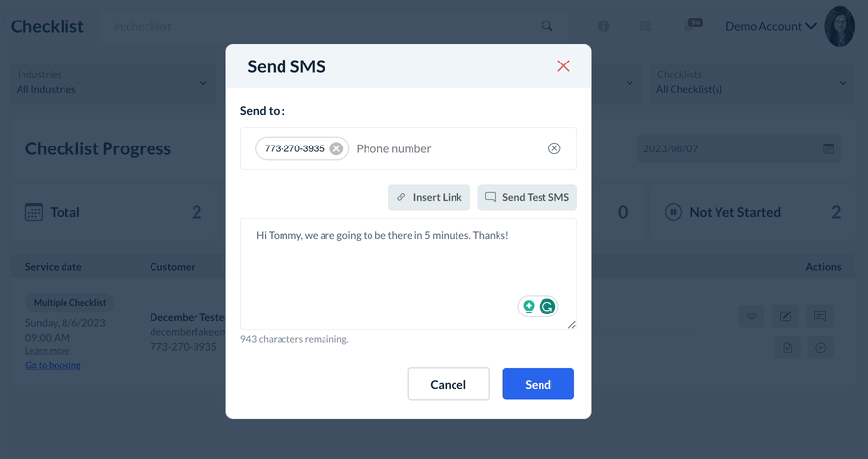This screenshot has width=868, height=459.
Task: Open notifications with the 94 badge
Action: pos(693,25)
